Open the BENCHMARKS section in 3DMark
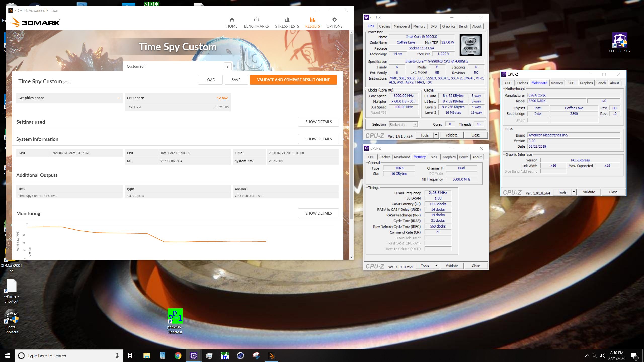644x362 pixels. (x=256, y=23)
